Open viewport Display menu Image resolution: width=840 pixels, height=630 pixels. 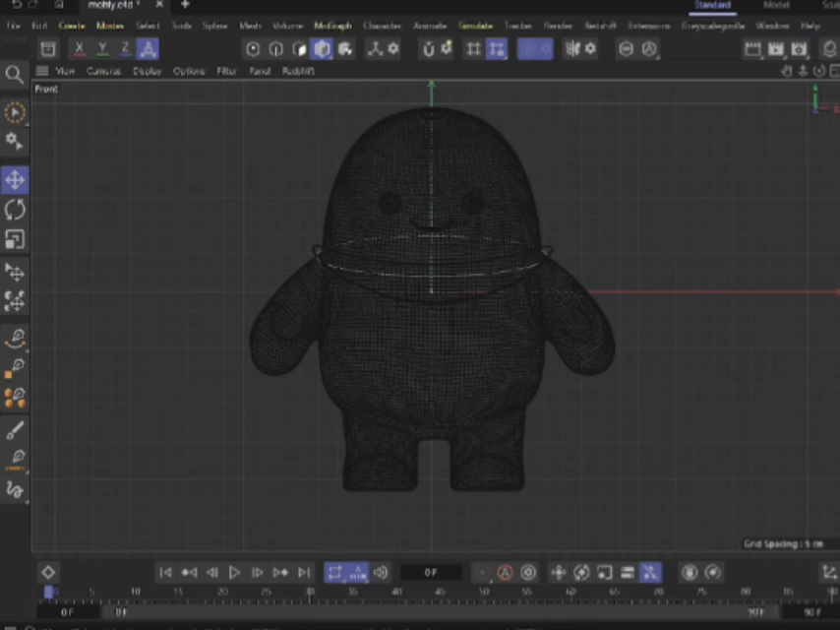(x=148, y=71)
